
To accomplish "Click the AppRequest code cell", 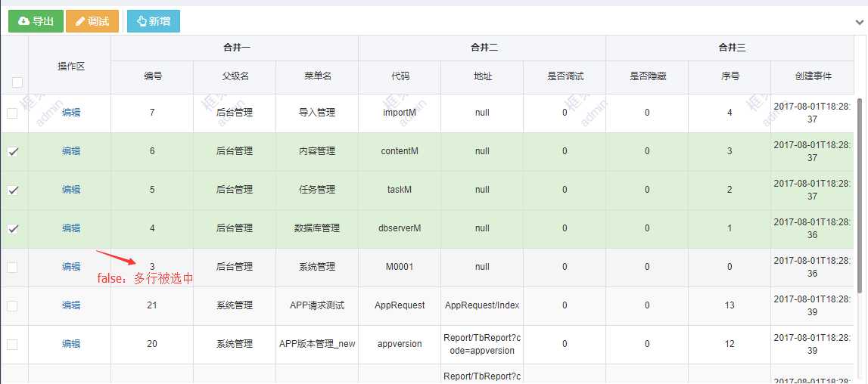I will click(x=400, y=305).
